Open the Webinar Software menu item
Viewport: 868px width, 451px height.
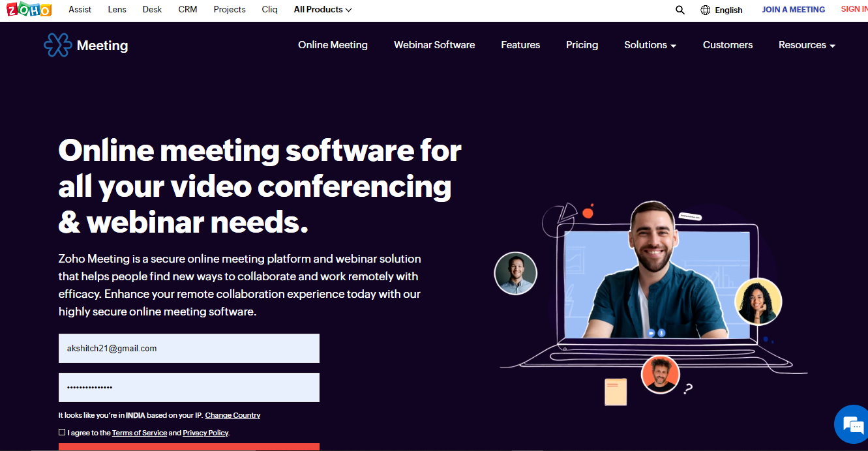(434, 45)
